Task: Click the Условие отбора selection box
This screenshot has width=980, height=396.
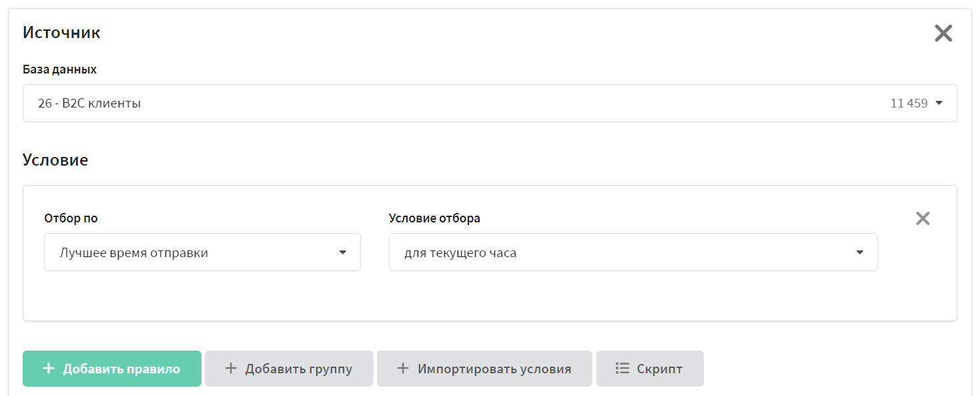Action: click(x=633, y=252)
